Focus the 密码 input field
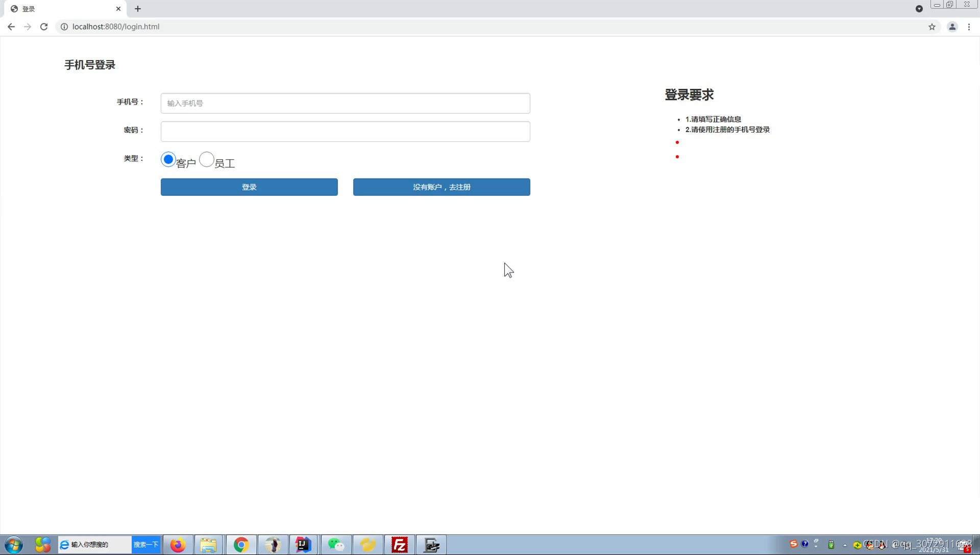Viewport: 980px width, 555px height. (x=345, y=132)
